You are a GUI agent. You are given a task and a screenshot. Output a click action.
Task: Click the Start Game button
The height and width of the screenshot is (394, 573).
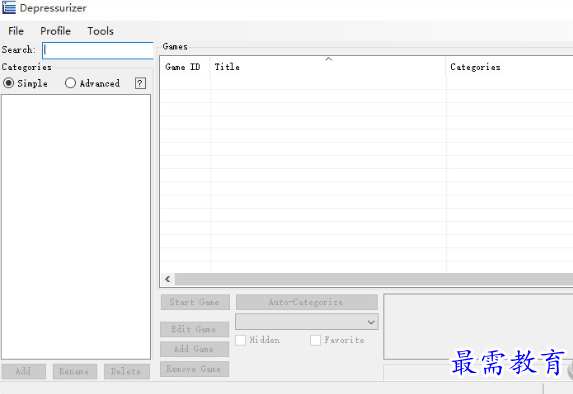[x=195, y=302]
